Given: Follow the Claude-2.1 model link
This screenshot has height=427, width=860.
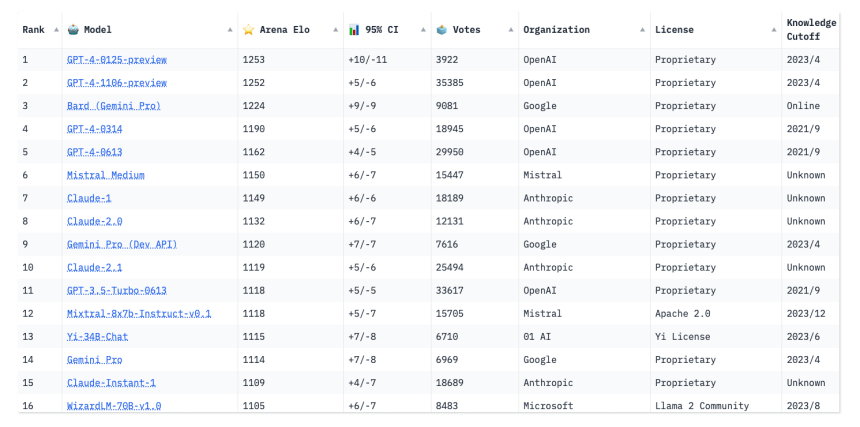Looking at the screenshot, I should point(94,267).
